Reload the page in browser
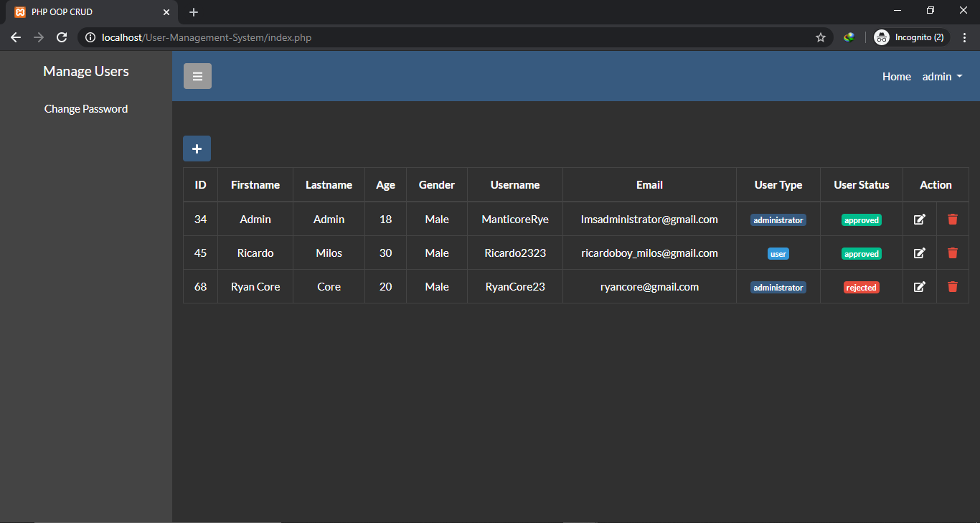The height and width of the screenshot is (523, 980). (x=62, y=37)
